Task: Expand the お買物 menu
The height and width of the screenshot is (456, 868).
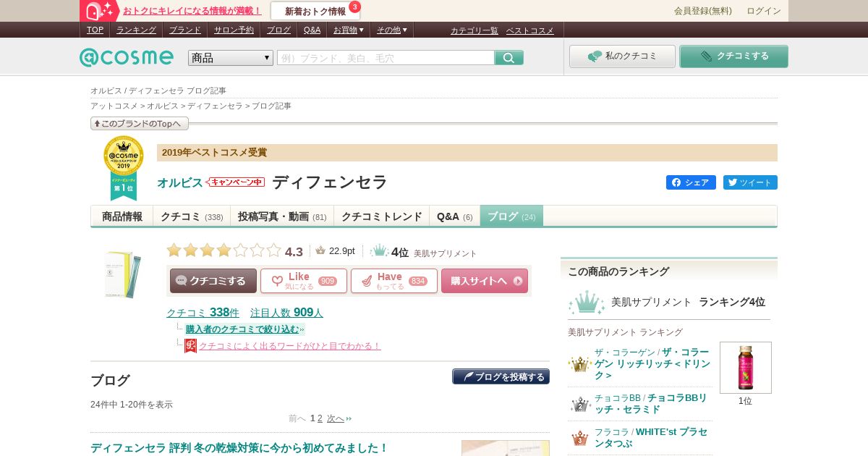Action: [349, 30]
